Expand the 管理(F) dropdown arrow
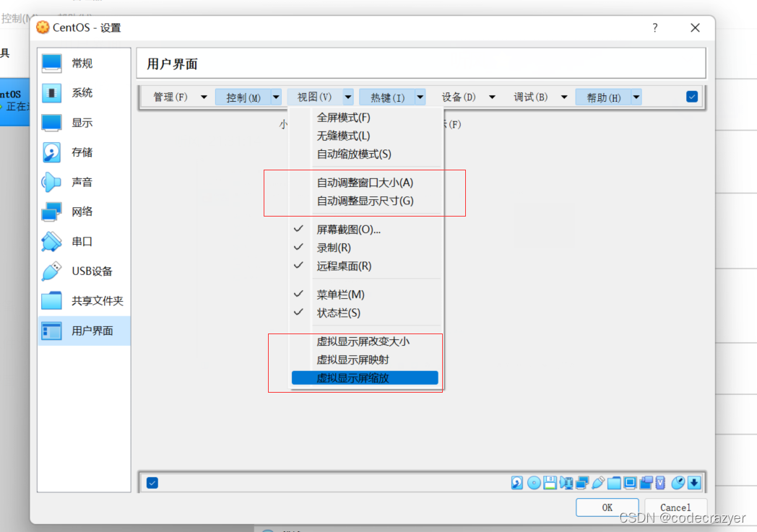 pyautogui.click(x=204, y=97)
